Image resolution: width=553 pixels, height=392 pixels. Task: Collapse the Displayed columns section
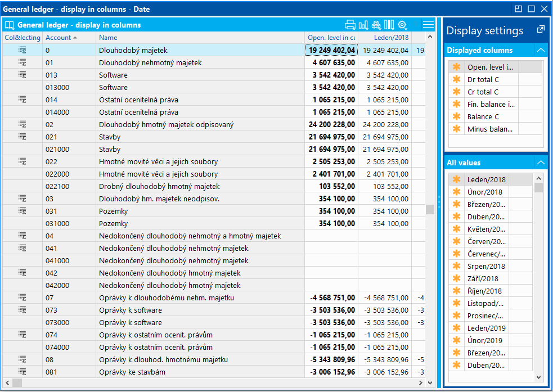tap(540, 50)
